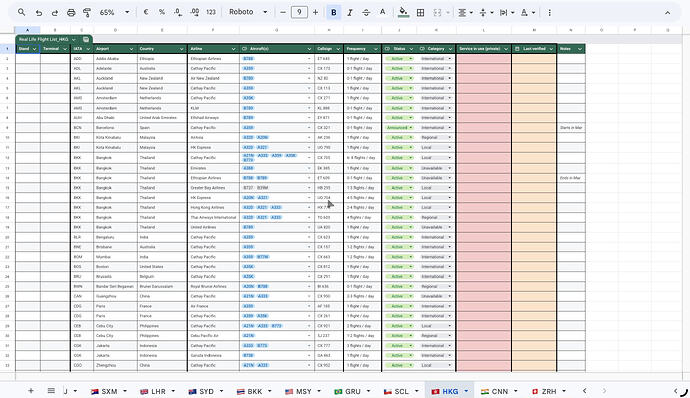Add a new sheet with plus button

click(x=31, y=391)
